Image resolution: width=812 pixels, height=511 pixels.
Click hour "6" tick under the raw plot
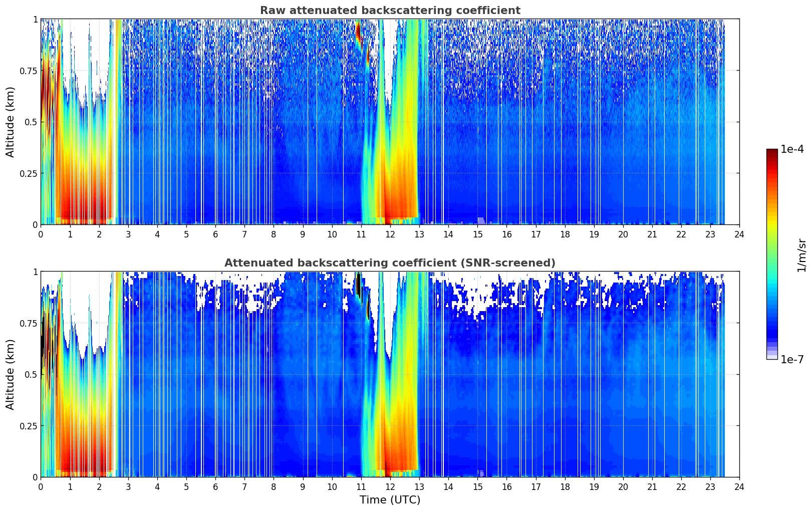tap(215, 234)
